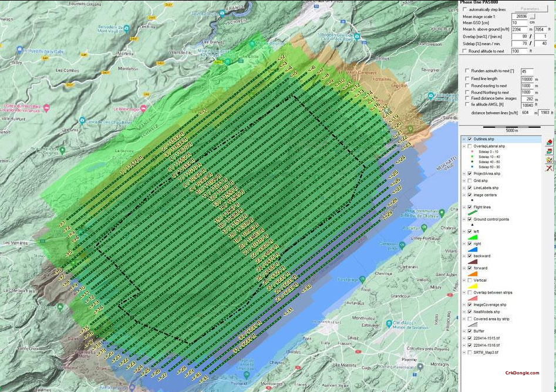This screenshot has height=392, width=556.
Task: Collapse the OverlapLateral.shp legend entry
Action: pos(463,146)
